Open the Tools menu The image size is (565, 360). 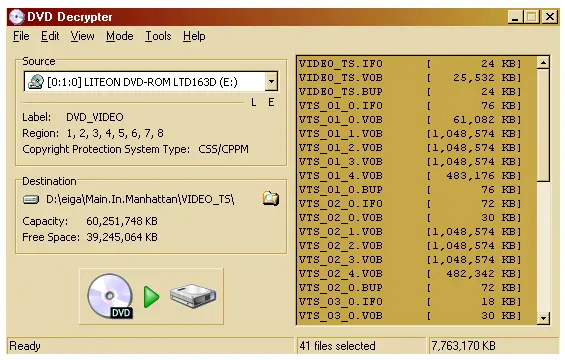(x=158, y=36)
